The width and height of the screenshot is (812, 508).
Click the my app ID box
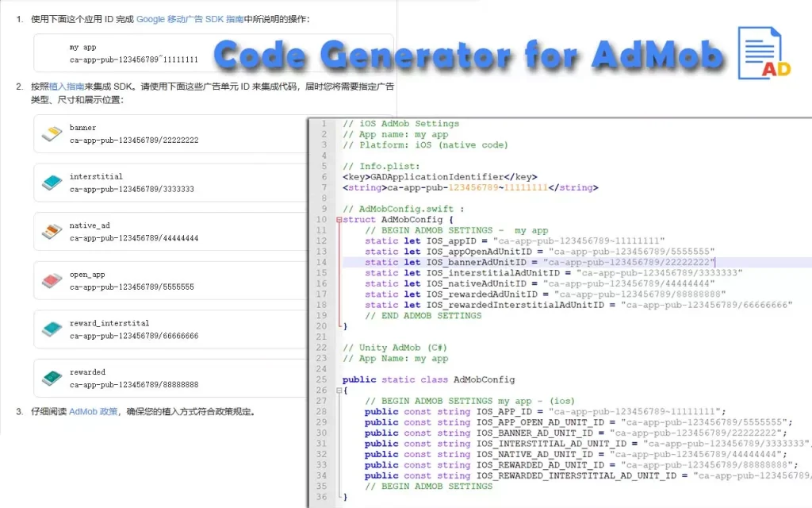point(213,53)
